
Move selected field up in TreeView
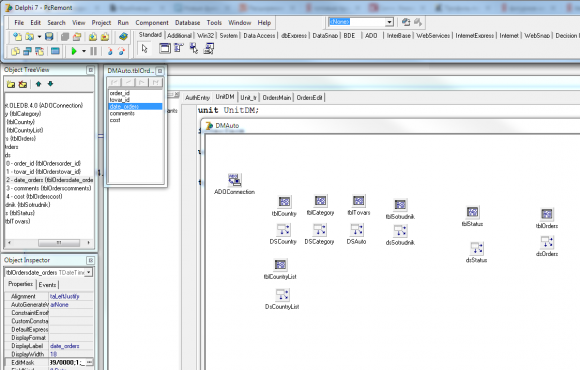(38, 84)
